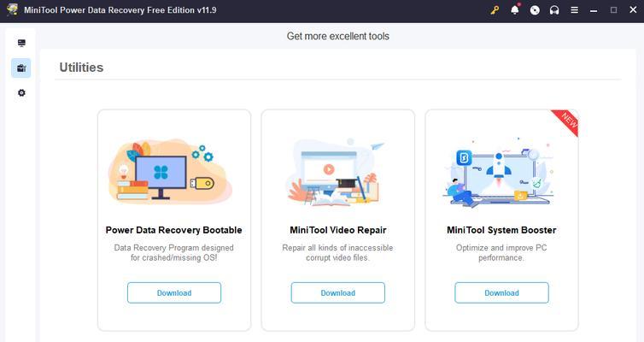Click the MiniTool Video Repair title
644x342 pixels.
338,230
